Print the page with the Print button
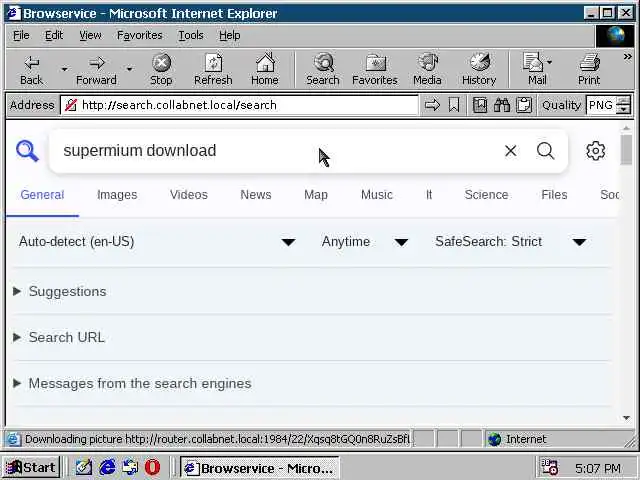 (x=589, y=70)
